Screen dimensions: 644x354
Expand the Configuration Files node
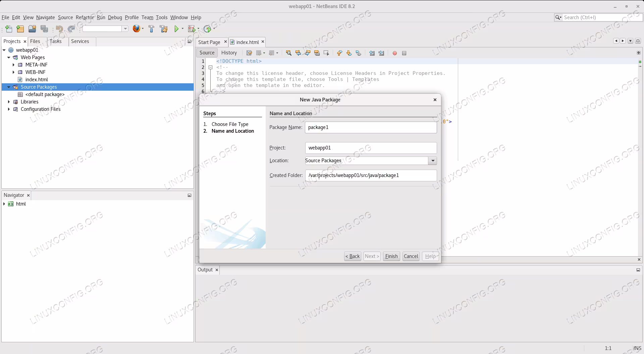9,109
